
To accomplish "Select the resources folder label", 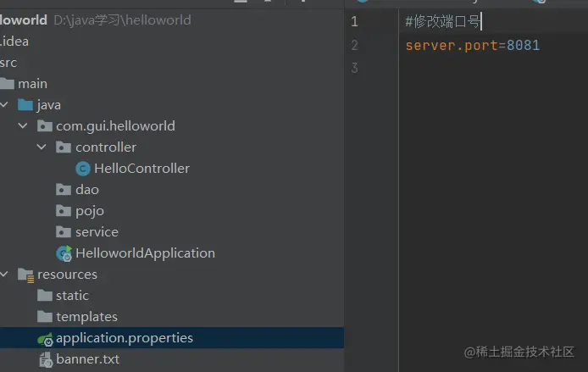I will click(67, 275).
